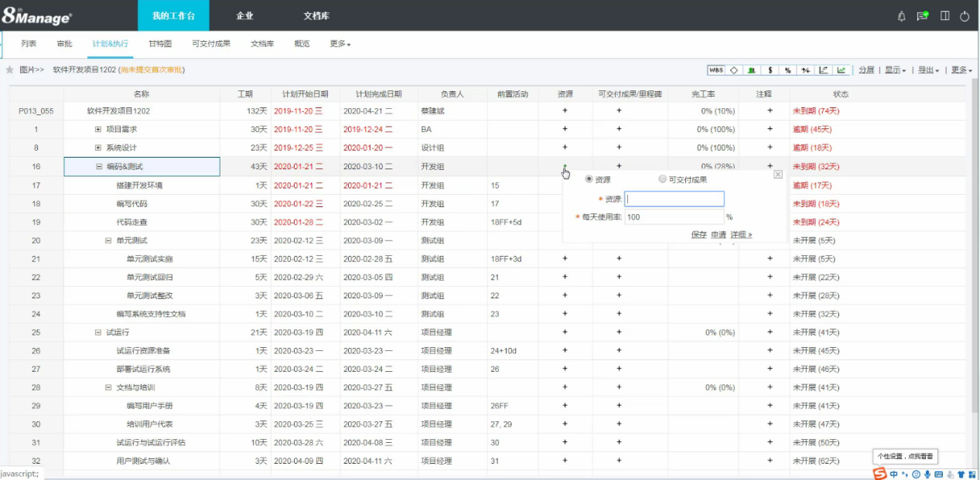Click the notification bell icon
Image resolution: width=980 pixels, height=480 pixels.
[x=900, y=15]
